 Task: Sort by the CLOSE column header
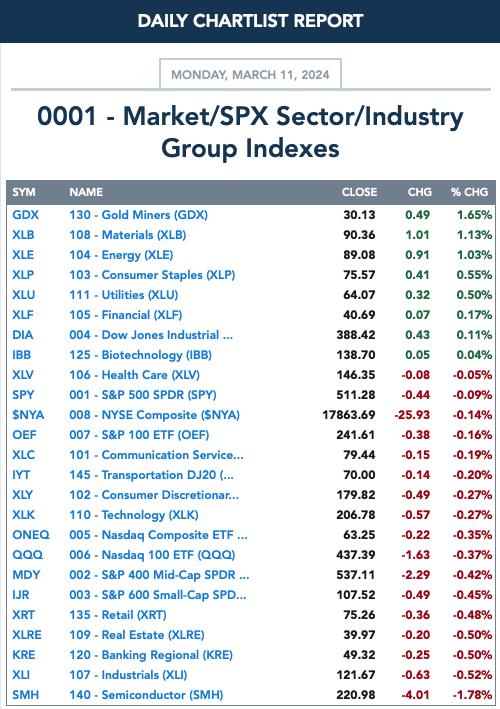click(359, 192)
